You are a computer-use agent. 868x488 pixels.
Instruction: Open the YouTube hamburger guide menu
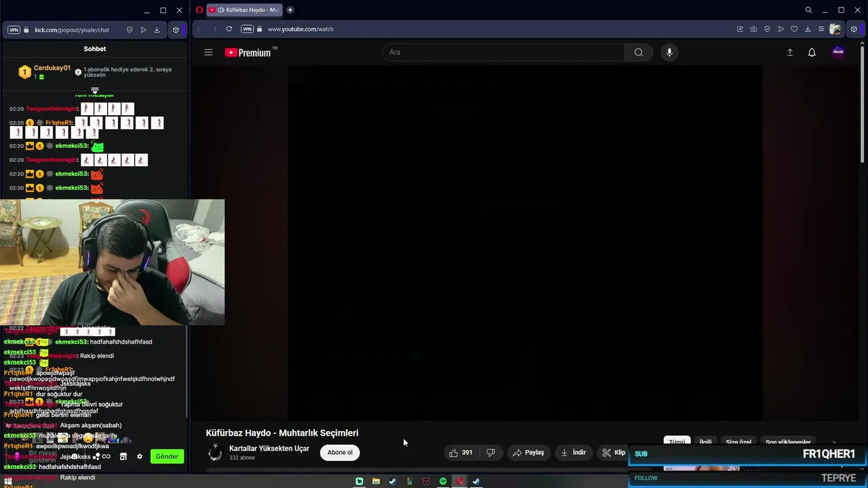pos(208,52)
